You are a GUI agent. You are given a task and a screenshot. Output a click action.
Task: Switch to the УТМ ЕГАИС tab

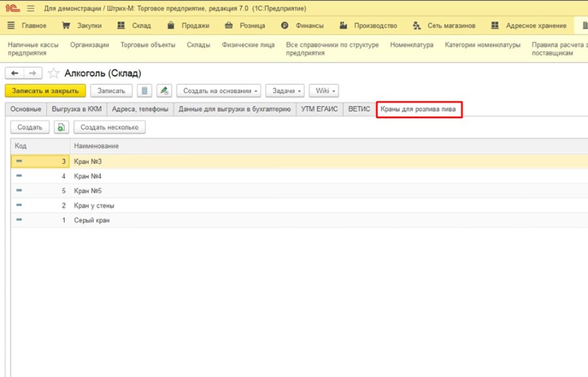click(319, 109)
